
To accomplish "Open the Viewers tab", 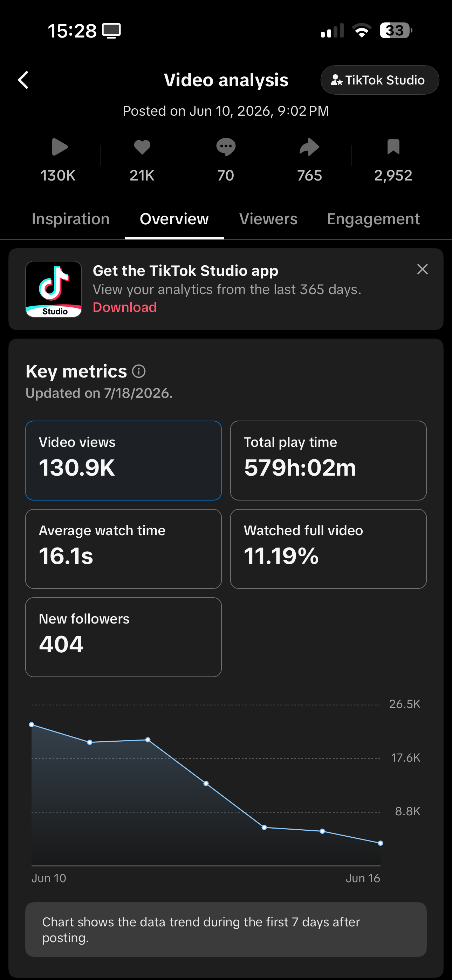I will coord(268,219).
